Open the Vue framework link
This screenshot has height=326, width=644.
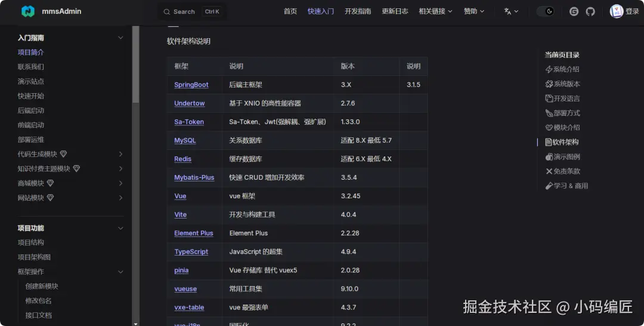click(x=180, y=196)
